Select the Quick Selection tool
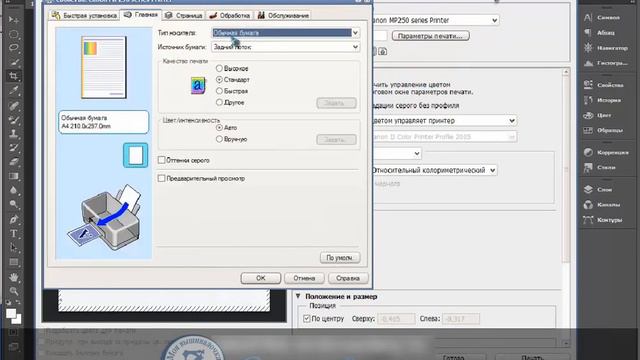640x360 pixels. (13, 62)
